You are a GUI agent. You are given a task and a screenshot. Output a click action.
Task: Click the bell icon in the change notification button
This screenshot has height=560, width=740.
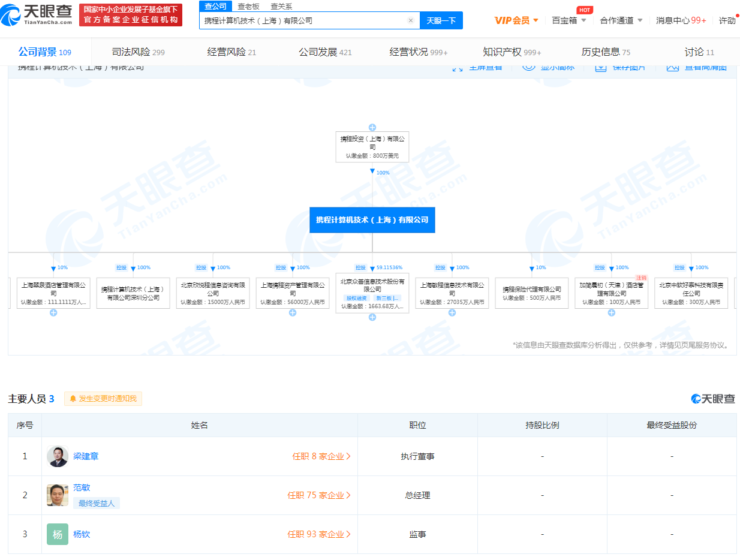click(73, 399)
